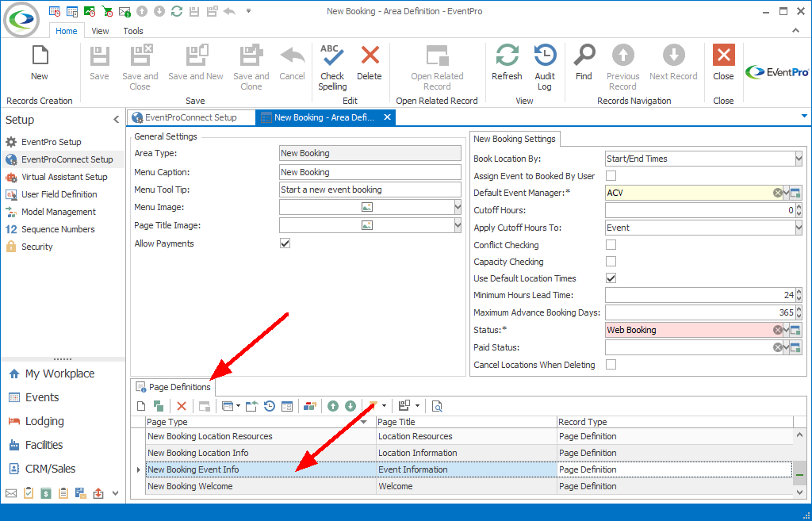Screen dimensions: 812x521
Task: Go to the Events module
Action: [x=42, y=398]
